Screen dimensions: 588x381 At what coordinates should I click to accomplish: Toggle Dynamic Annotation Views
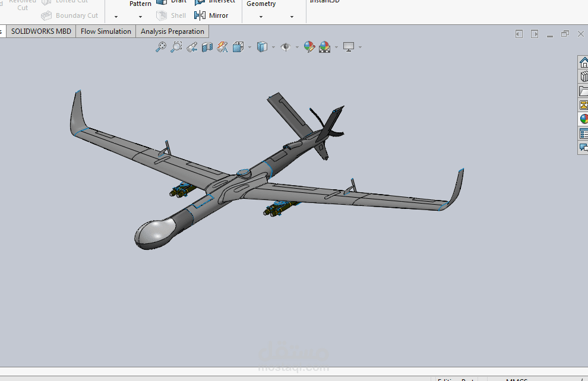pyautogui.click(x=223, y=47)
